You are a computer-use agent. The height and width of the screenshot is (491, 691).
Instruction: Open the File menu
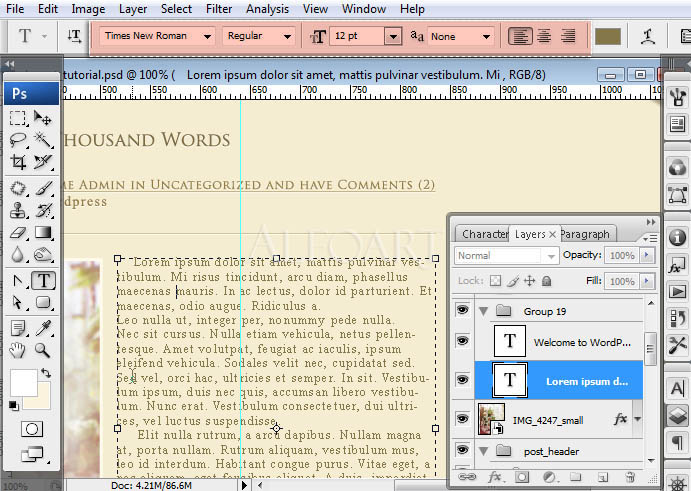pyautogui.click(x=15, y=9)
